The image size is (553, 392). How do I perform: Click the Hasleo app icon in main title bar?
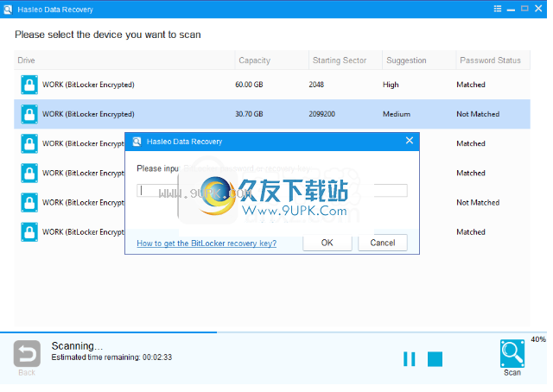pyautogui.click(x=8, y=9)
